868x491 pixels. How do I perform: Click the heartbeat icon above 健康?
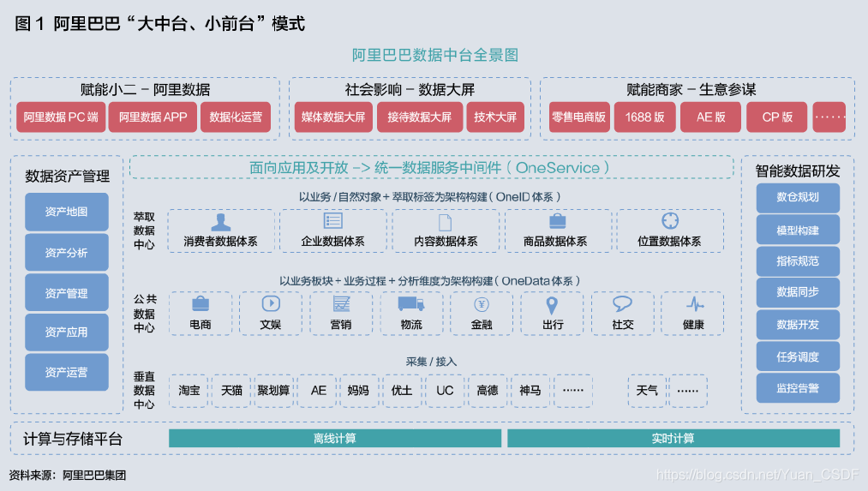click(x=695, y=304)
